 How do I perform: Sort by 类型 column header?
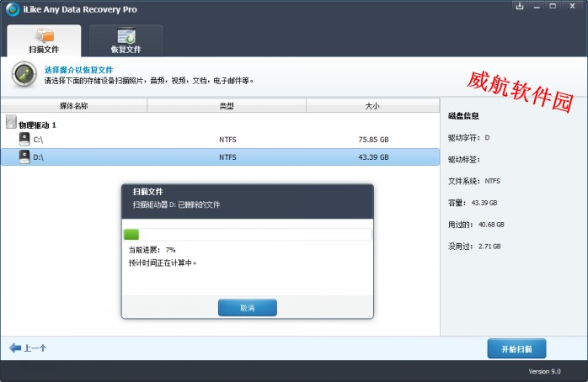click(x=227, y=106)
